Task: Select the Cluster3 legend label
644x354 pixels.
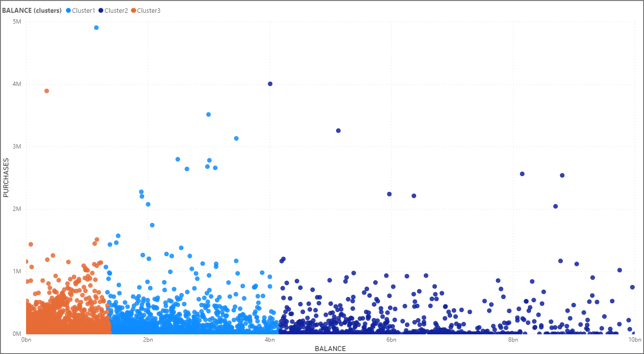Action: click(x=149, y=10)
